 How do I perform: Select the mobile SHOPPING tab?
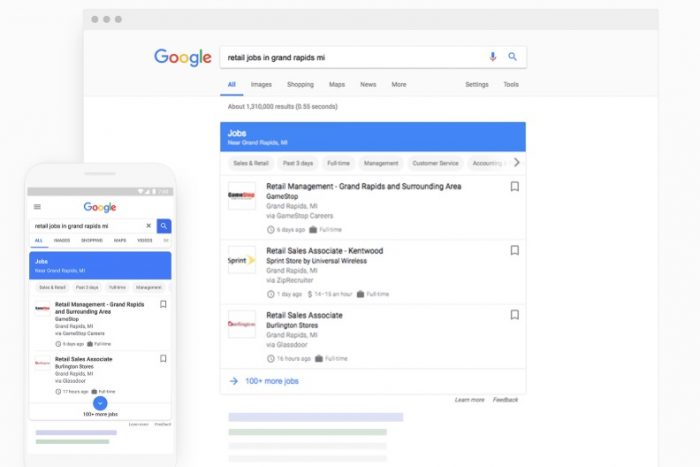92,240
